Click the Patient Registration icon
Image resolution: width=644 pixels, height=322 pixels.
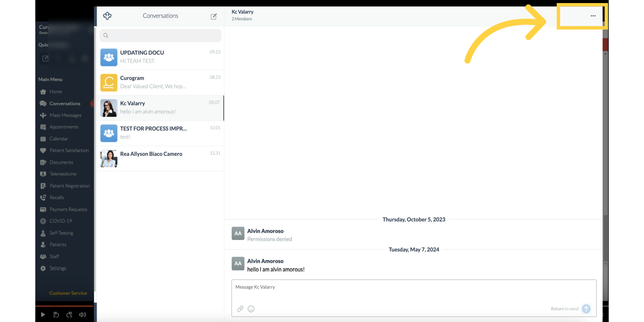(43, 186)
